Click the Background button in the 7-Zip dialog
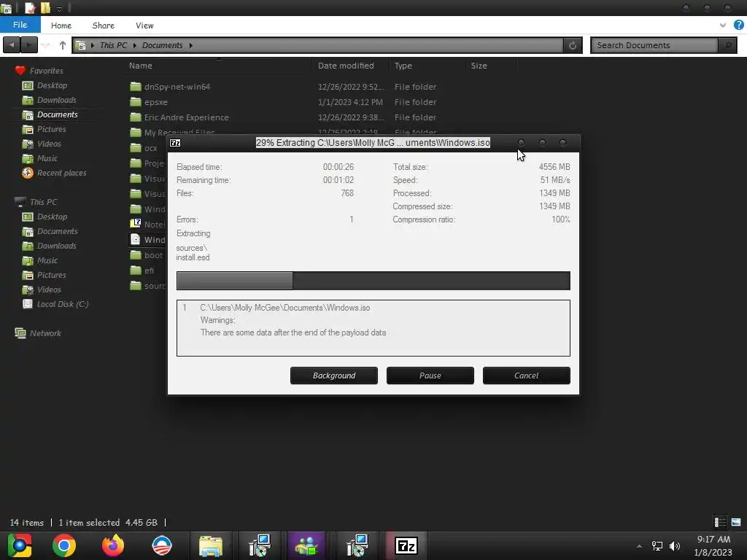The height and width of the screenshot is (560, 747). [x=333, y=376]
